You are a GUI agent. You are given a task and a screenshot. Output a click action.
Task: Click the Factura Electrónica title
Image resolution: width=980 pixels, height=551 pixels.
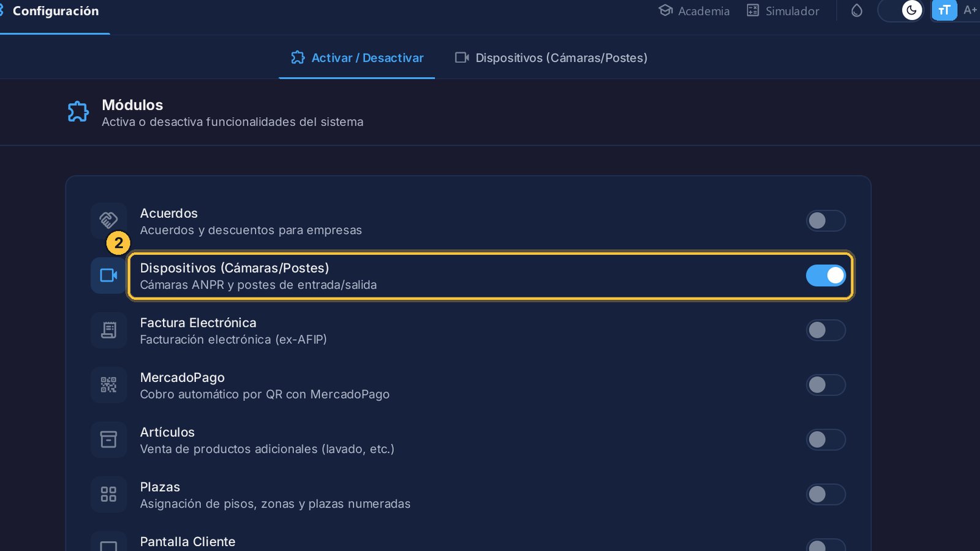[x=198, y=323]
